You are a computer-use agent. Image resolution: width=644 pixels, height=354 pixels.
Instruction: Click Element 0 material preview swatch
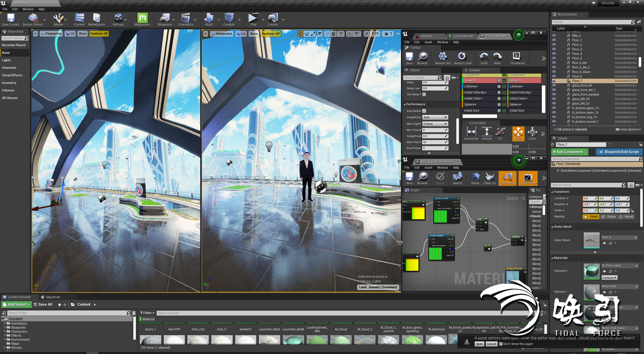pos(591,271)
